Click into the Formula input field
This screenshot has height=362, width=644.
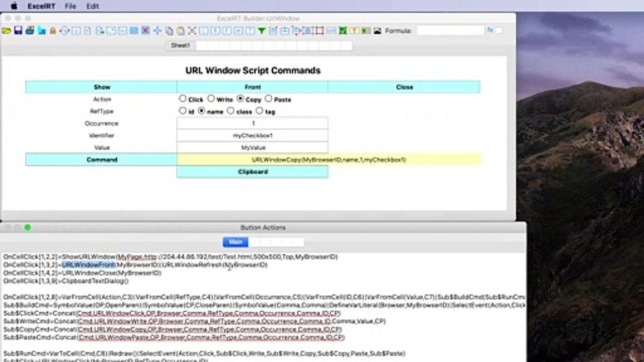click(x=450, y=31)
